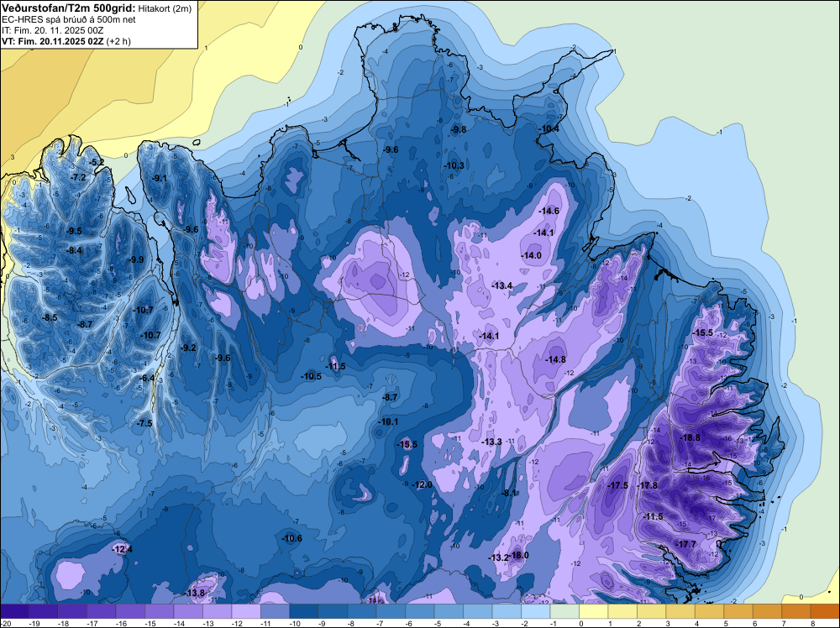Click the -10.5 temperature reading
This screenshot has height=628, width=840.
(312, 376)
